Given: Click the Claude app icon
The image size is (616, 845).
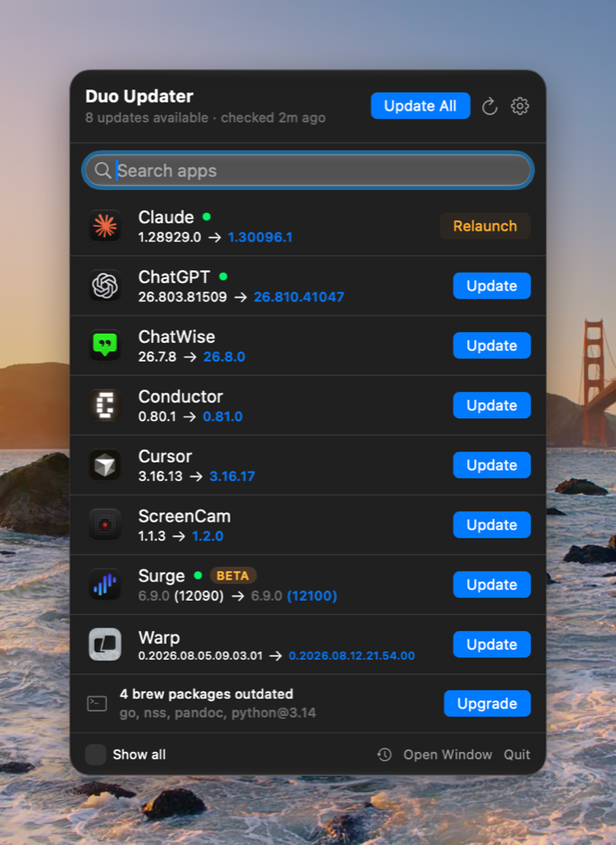Looking at the screenshot, I should 105,226.
